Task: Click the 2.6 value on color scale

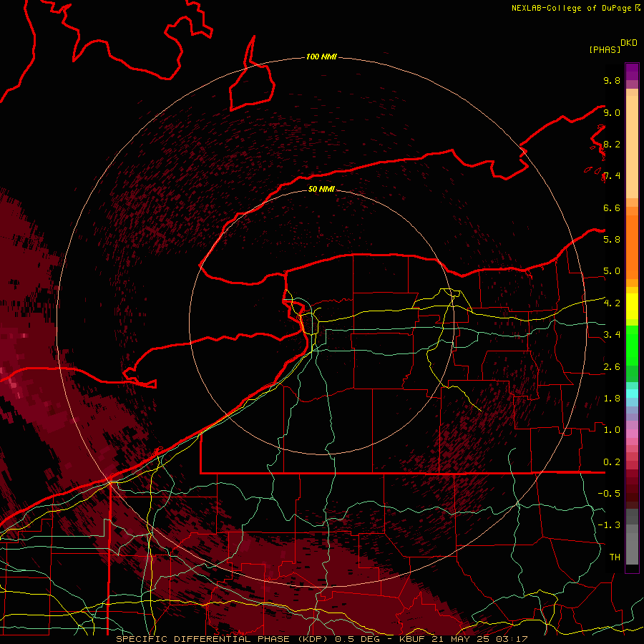Action: 612,366
